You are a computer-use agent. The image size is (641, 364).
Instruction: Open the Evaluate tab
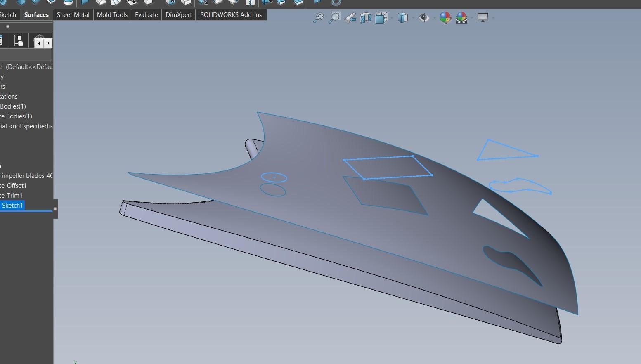pos(147,15)
